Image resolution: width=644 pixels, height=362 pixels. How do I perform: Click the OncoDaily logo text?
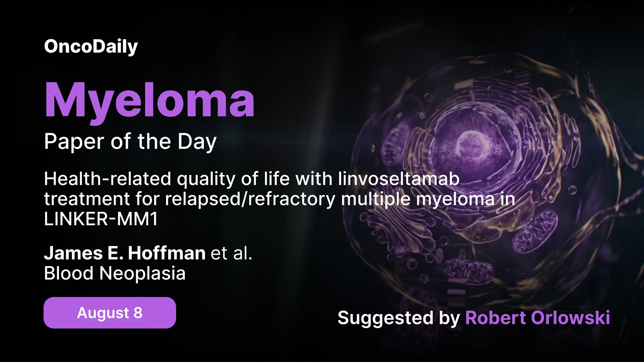[x=91, y=46]
